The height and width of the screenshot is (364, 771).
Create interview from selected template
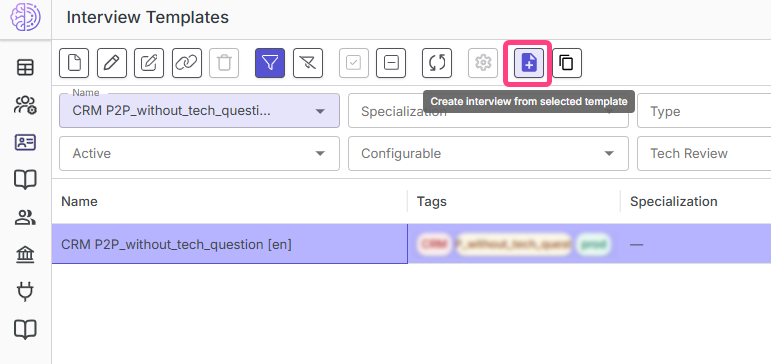coord(529,63)
